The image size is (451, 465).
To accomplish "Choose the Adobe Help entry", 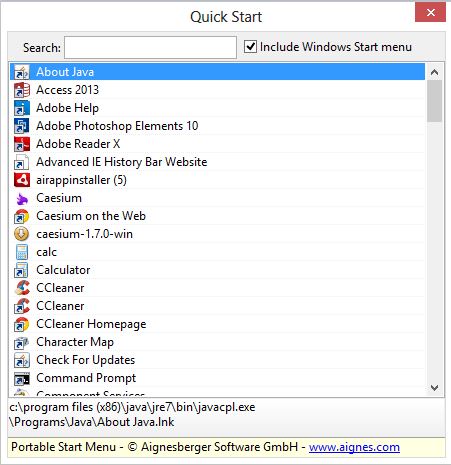I will [217, 108].
